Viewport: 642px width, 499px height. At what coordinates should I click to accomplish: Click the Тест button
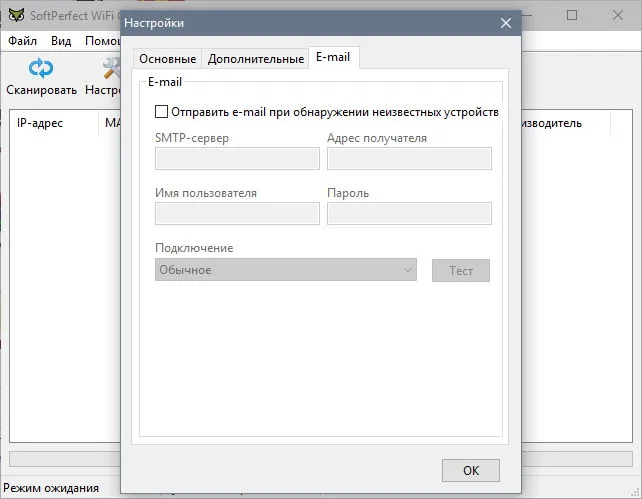pyautogui.click(x=461, y=270)
